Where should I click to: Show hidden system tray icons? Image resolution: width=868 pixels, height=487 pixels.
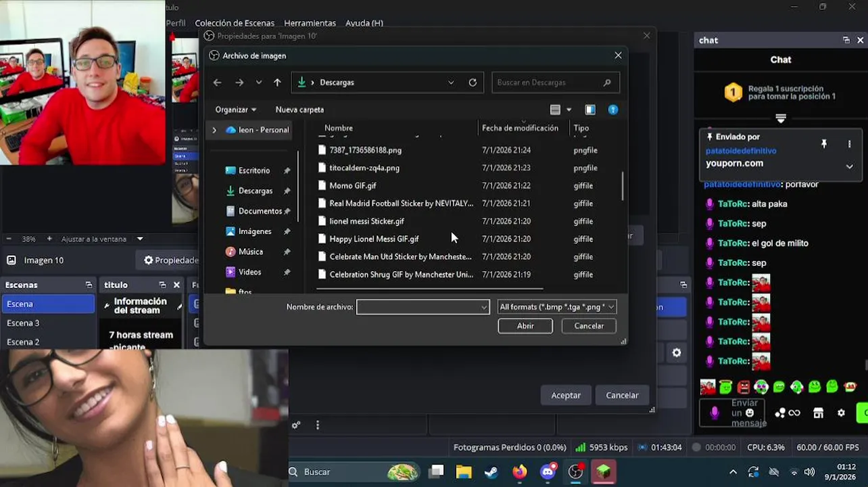[733, 472]
